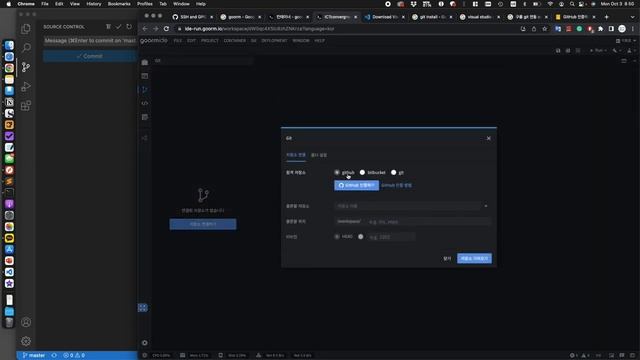This screenshot has height=360, width=640.
Task: Focus the commit message input field
Action: pyautogui.click(x=90, y=41)
